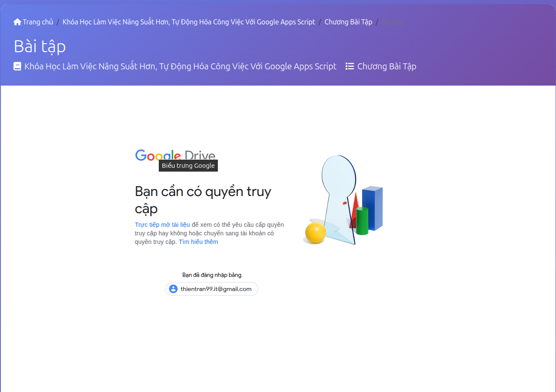Go to Chương Bài Tập in the breadcrumb
Image resolution: width=556 pixels, height=392 pixels.
click(348, 22)
